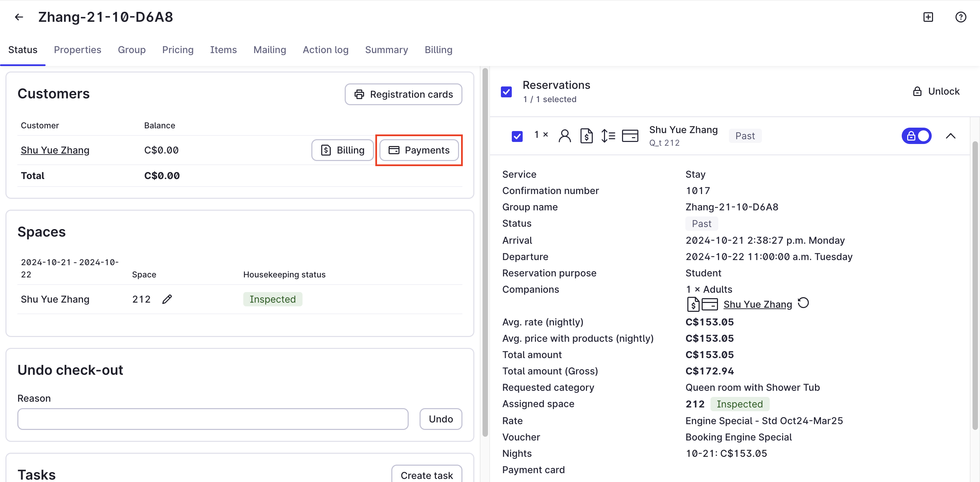This screenshot has width=980, height=482.
Task: Click the Payments button for Shu Yue Zhang
Action: tap(419, 150)
